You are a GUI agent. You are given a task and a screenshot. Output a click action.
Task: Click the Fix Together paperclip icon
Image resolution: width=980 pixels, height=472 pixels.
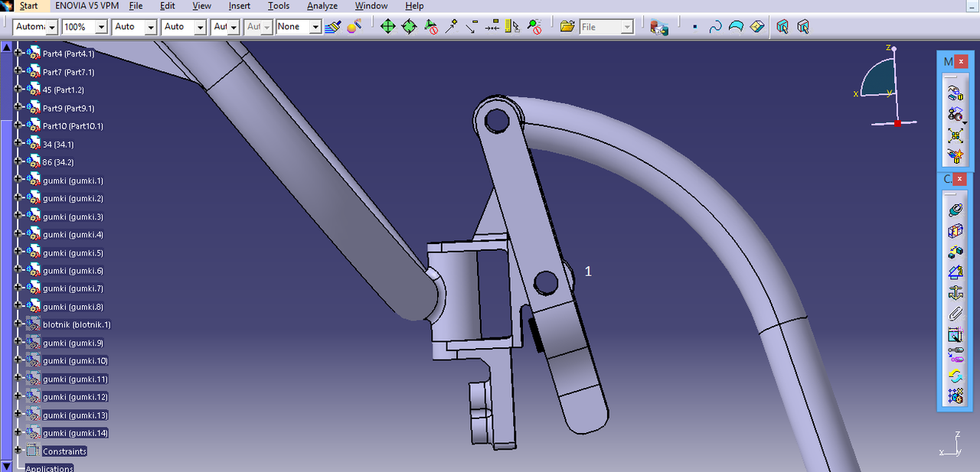(955, 314)
